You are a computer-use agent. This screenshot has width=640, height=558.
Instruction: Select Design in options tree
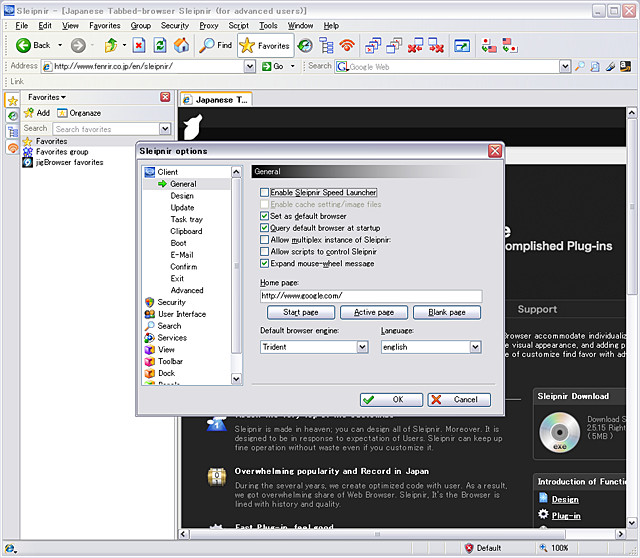point(182,196)
